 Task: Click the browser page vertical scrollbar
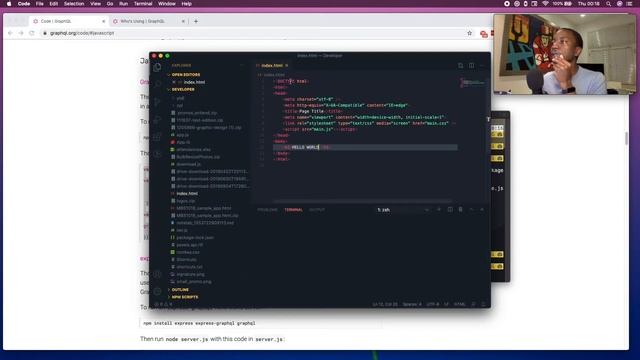point(627,139)
